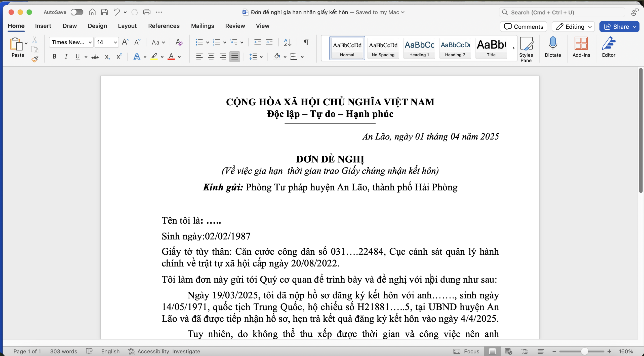The height and width of the screenshot is (356, 644).
Task: Toggle Bold formatting
Action: tap(54, 57)
